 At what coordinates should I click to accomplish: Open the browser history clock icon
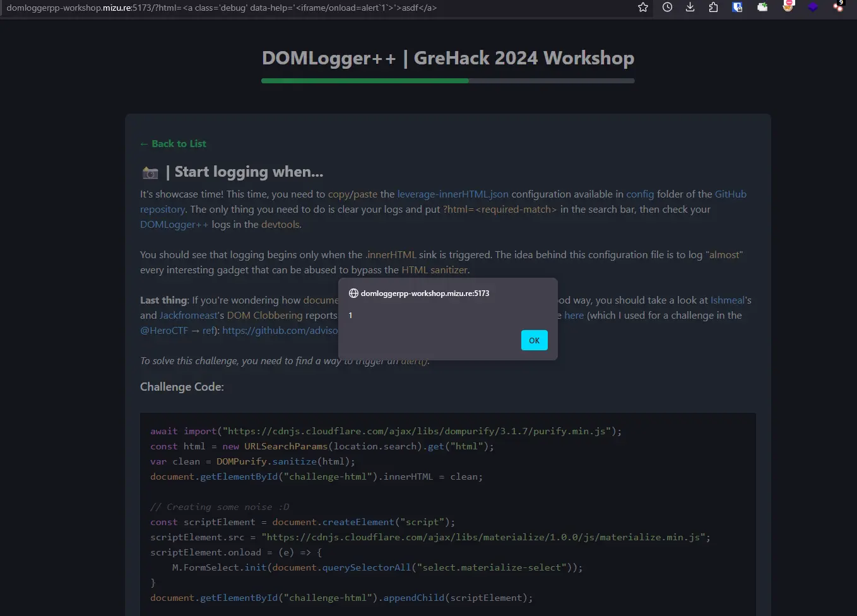pyautogui.click(x=667, y=8)
